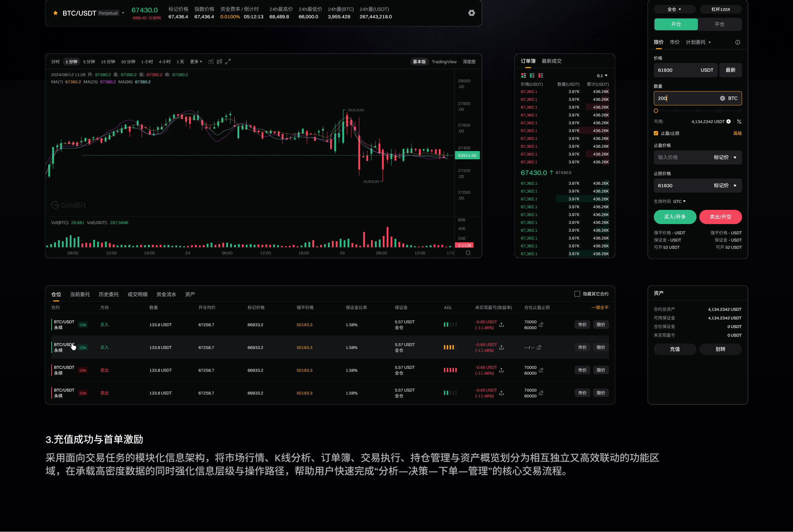This screenshot has width=793, height=532.
Task: Clear the quantity input with the X icon
Action: pos(722,98)
